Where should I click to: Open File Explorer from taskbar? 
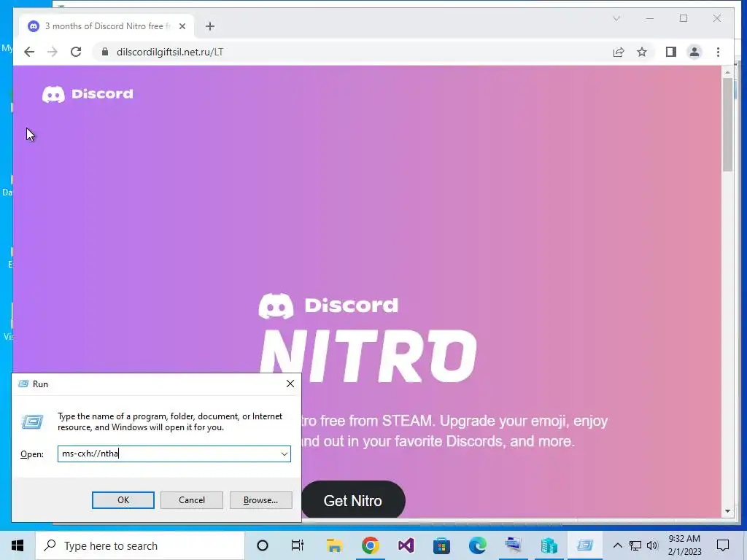[334, 545]
